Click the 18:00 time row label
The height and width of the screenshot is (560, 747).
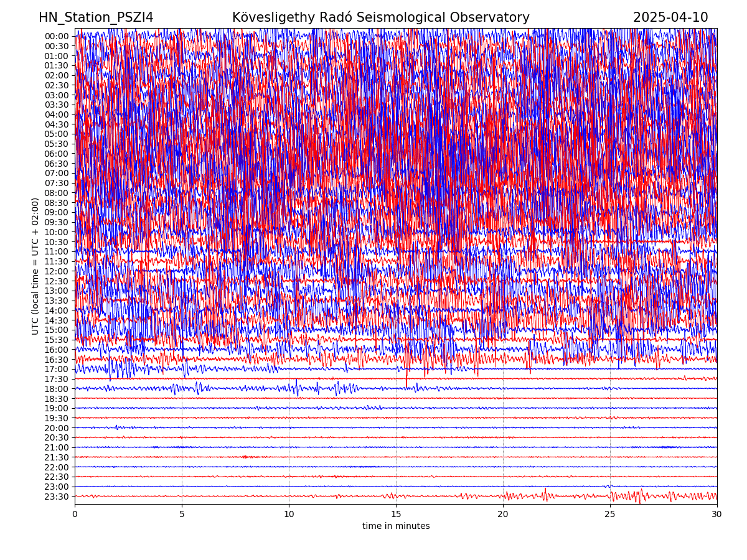[57, 389]
